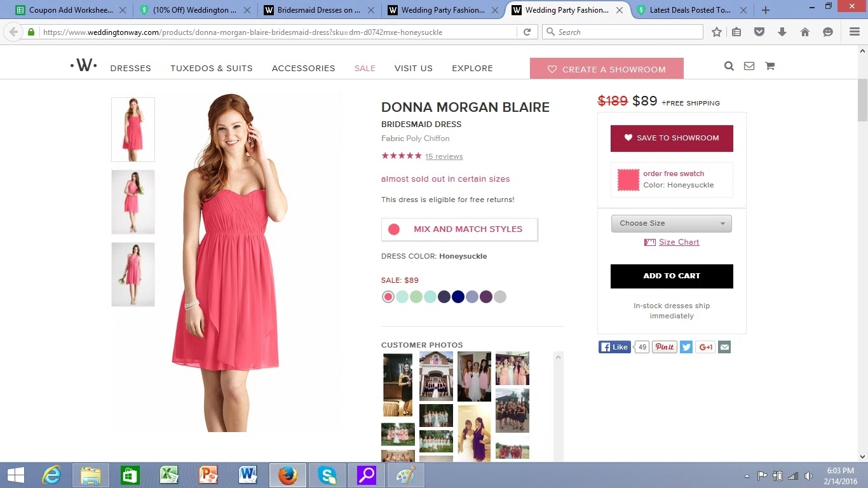Image resolution: width=868 pixels, height=488 pixels.
Task: Share by email envelope icon below cart
Action: point(724,347)
